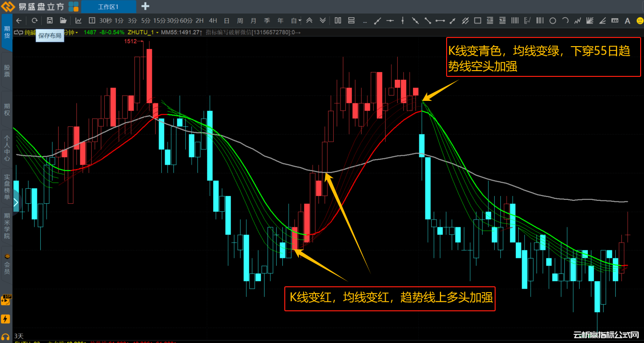Open the workspace grid switcher icon
Image resolution: width=644 pixels, height=343 pixels.
point(73,6)
